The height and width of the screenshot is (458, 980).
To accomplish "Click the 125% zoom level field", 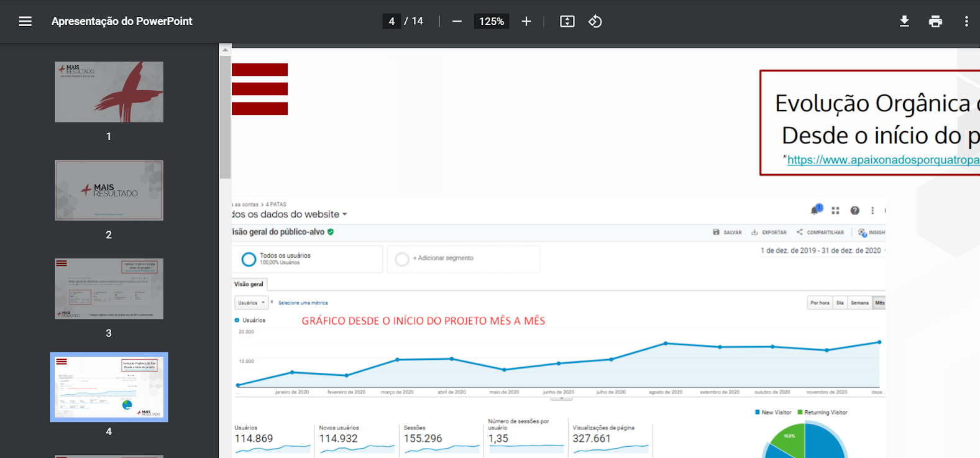I will pyautogui.click(x=491, y=21).
